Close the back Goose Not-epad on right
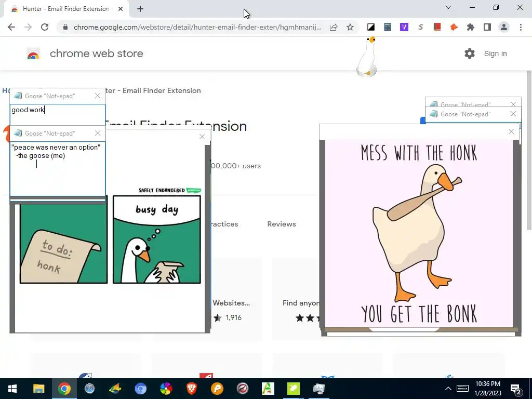This screenshot has height=399, width=532. 513,104
